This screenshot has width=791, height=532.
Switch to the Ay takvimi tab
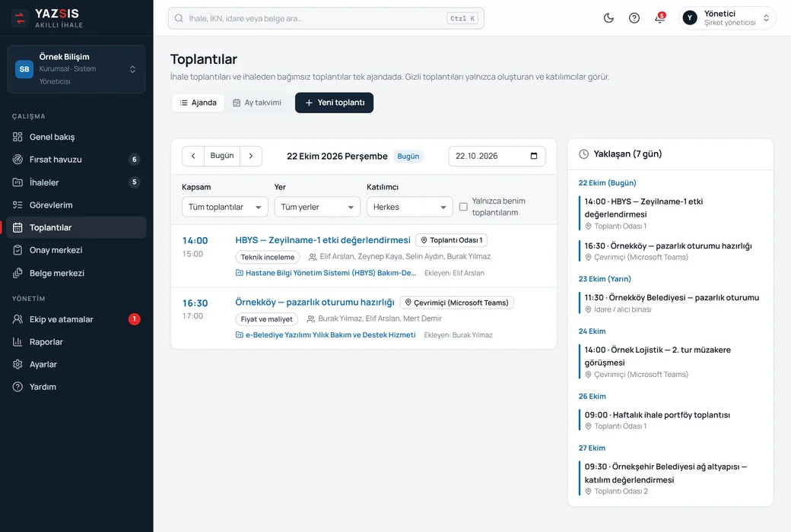click(257, 103)
